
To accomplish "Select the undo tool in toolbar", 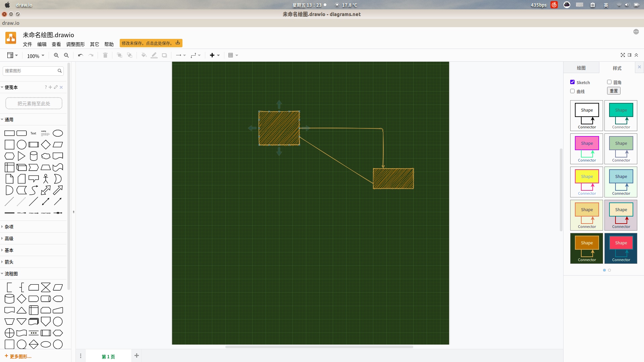I will click(80, 55).
